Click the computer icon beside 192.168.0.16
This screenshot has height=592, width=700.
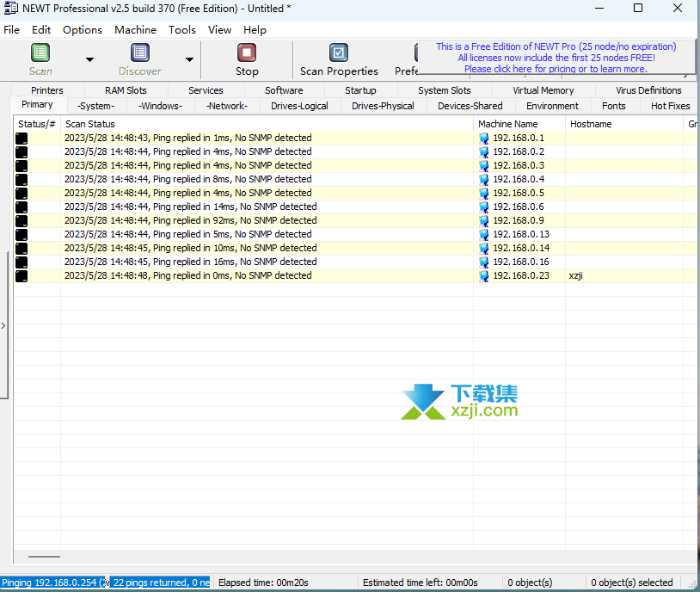[484, 262]
